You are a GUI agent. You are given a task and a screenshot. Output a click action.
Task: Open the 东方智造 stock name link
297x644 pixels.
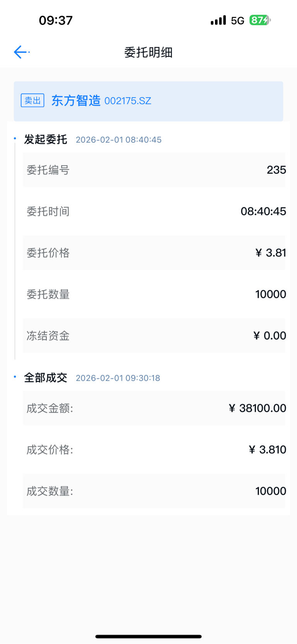[x=76, y=101]
